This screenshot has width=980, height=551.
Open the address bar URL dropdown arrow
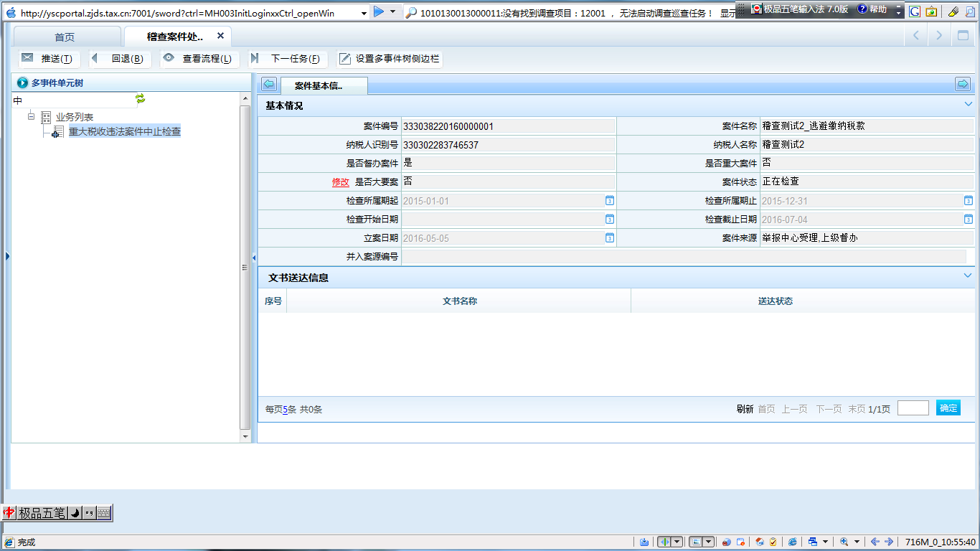point(364,12)
